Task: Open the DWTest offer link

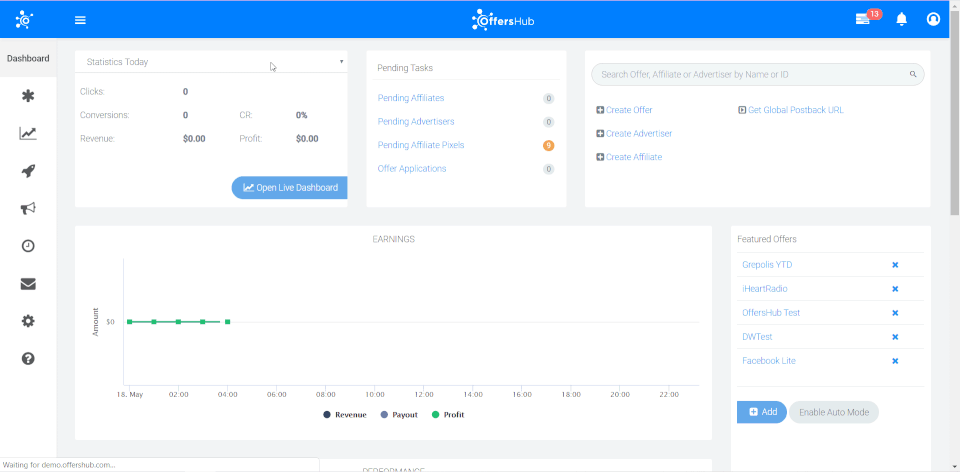Action: point(757,337)
